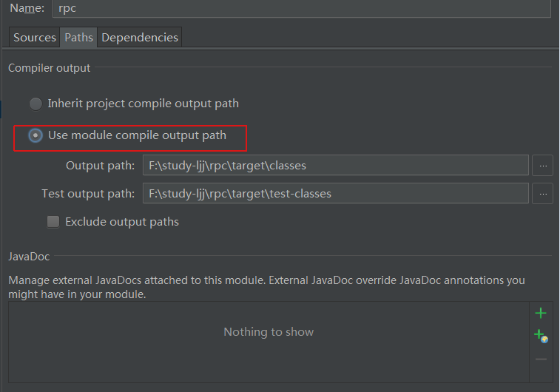The height and width of the screenshot is (392, 560).
Task: Click the Output path text field
Action: (x=336, y=165)
